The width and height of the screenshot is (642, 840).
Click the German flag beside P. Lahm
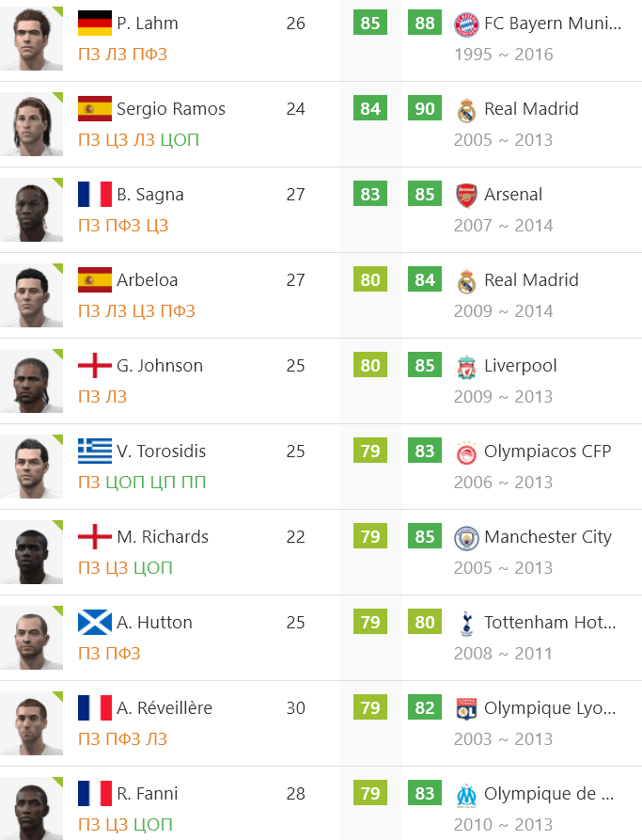point(95,23)
